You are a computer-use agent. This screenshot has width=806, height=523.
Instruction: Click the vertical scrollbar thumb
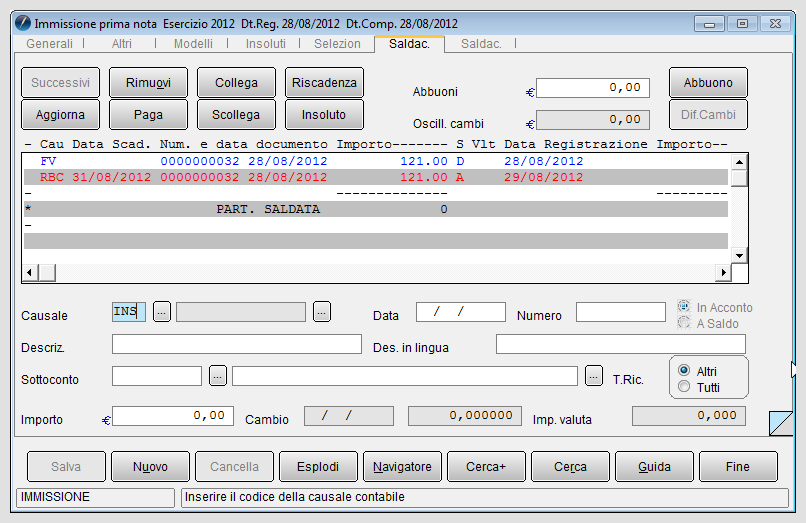pyautogui.click(x=739, y=178)
